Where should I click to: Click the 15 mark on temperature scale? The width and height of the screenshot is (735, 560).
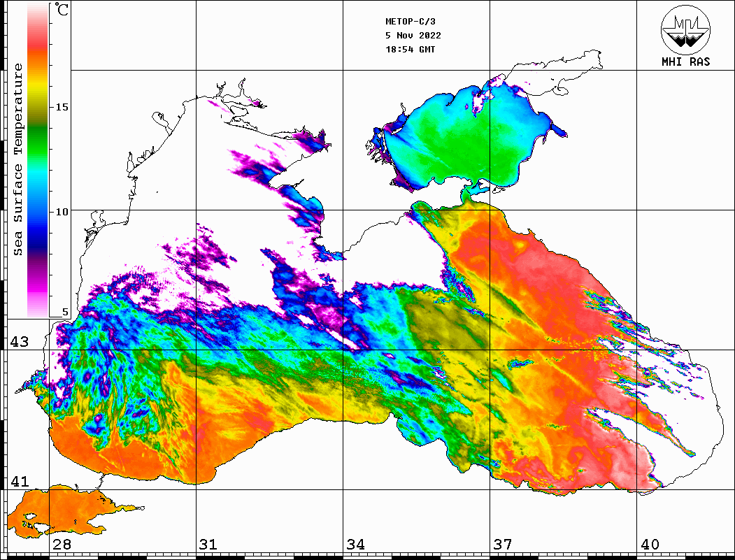[x=62, y=107]
